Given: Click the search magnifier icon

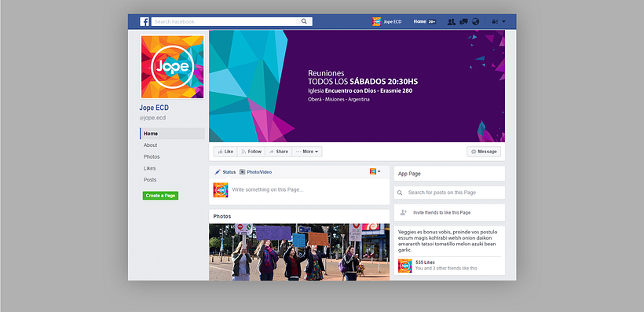Looking at the screenshot, I should pyautogui.click(x=304, y=22).
